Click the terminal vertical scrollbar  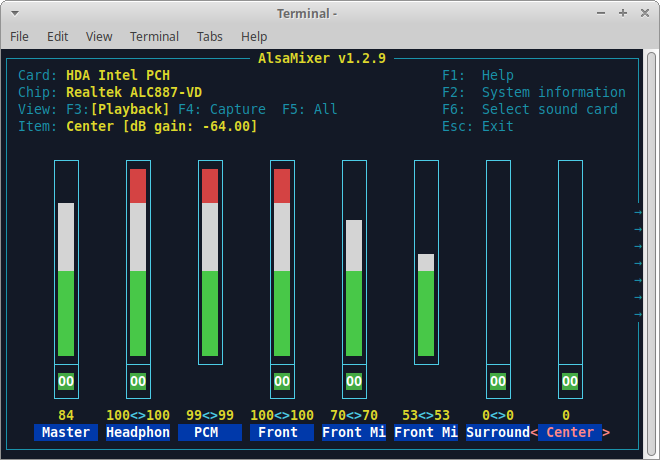pyautogui.click(x=651, y=254)
